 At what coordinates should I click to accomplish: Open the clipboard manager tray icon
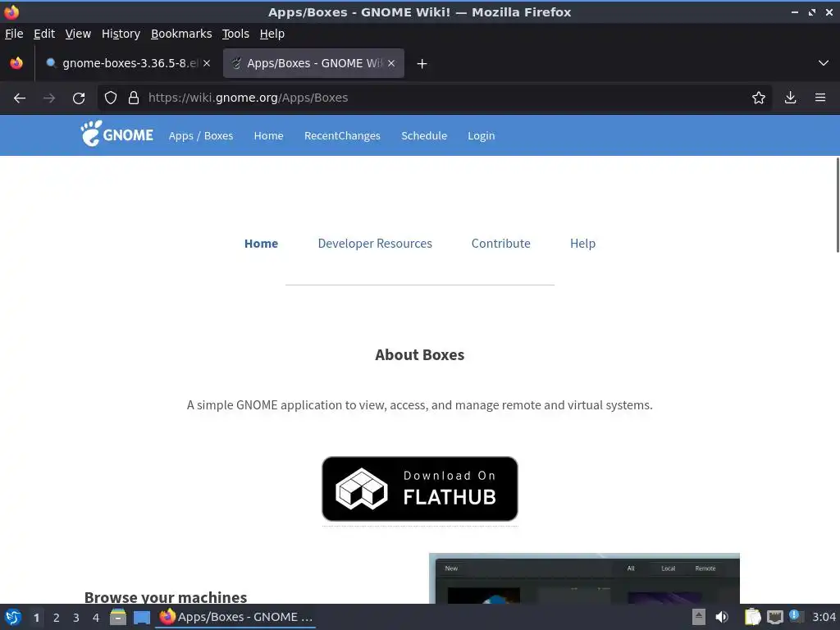(x=753, y=617)
